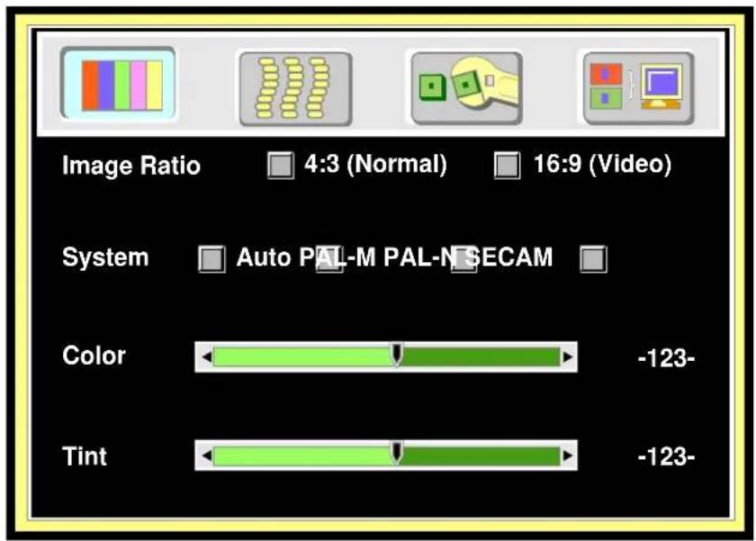Click the Tint label
This screenshot has width=756, height=541.
click(x=85, y=456)
